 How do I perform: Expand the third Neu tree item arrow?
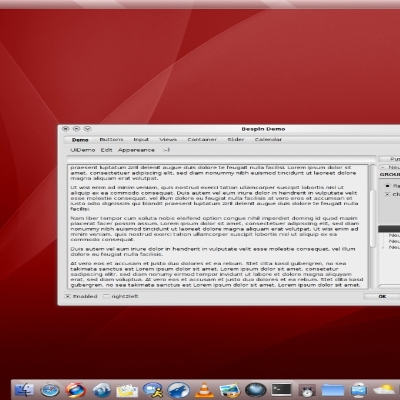[383, 247]
